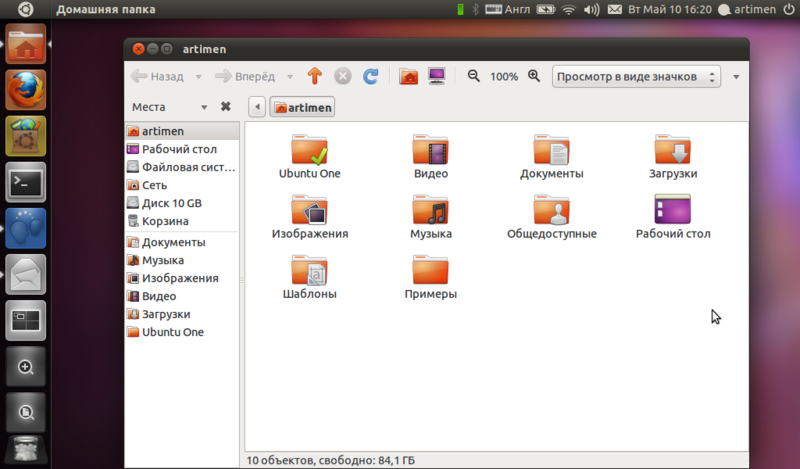Viewport: 800px width, 469px height.
Task: Open the Вперёд history dropdown arrow
Action: pos(290,77)
